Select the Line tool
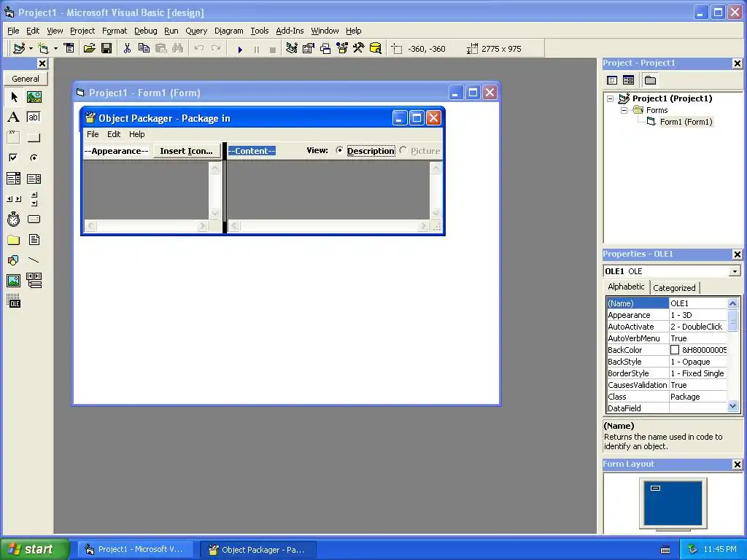 [34, 260]
